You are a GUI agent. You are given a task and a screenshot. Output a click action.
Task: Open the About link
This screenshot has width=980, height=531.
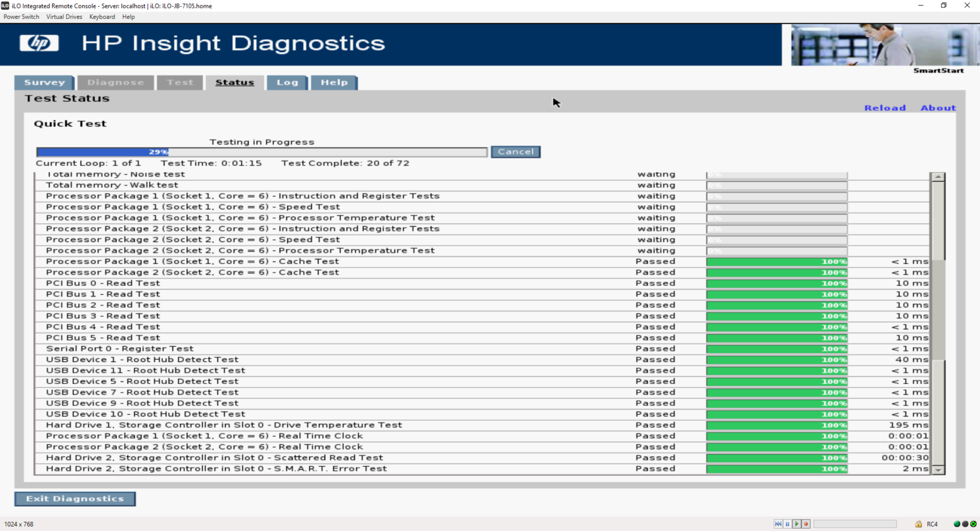(938, 108)
